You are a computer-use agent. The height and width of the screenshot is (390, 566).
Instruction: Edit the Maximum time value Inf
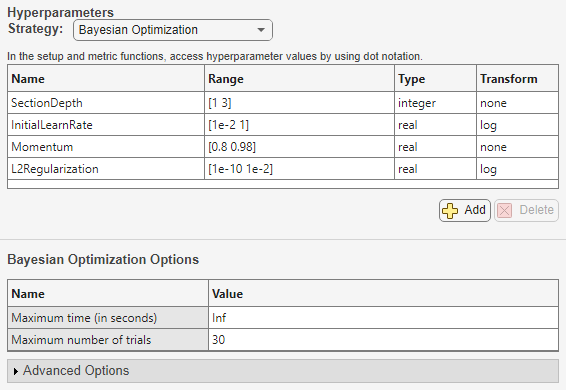[x=383, y=318]
